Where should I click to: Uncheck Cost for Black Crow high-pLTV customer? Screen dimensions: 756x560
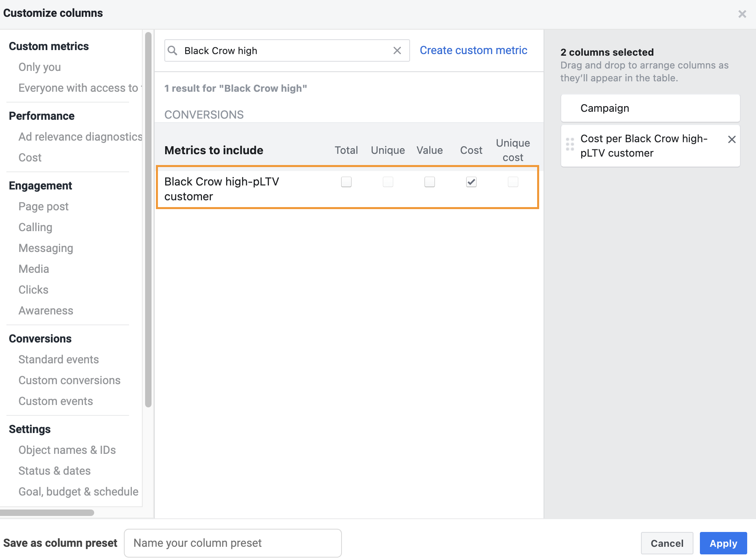471,182
